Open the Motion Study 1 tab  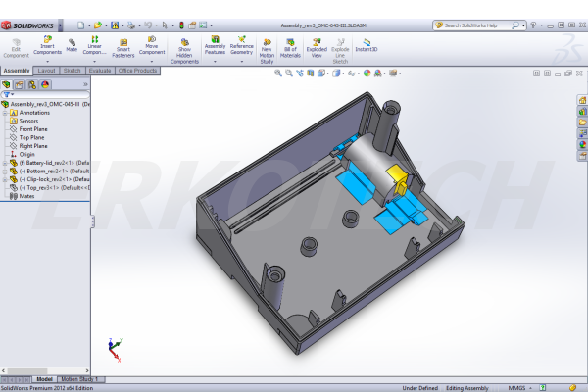[81, 379]
